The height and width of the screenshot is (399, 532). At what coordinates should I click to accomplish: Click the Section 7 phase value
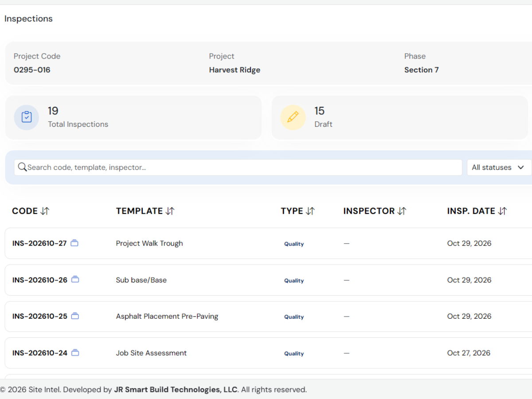click(422, 70)
